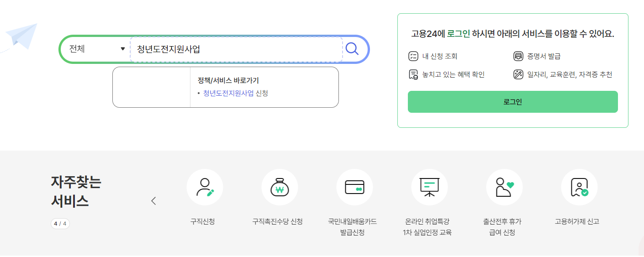Click the 자주찾는 서비스 heading
The image size is (644, 257).
(76, 191)
